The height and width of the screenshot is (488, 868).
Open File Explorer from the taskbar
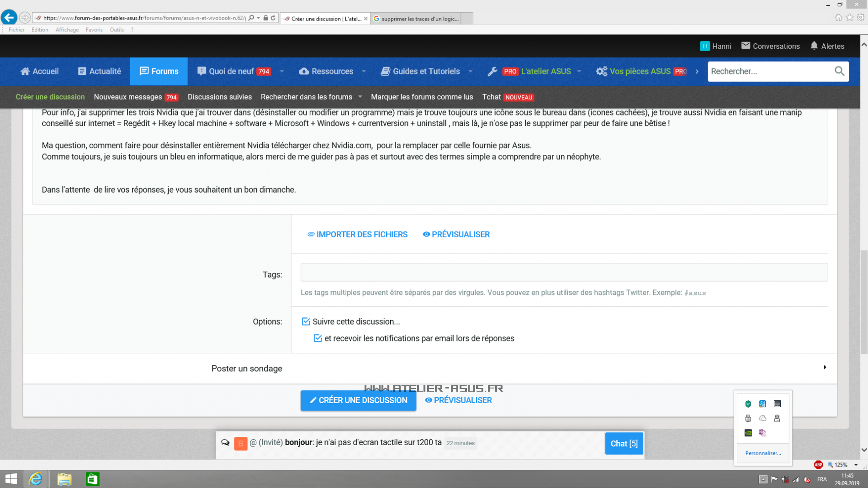pyautogui.click(x=64, y=479)
